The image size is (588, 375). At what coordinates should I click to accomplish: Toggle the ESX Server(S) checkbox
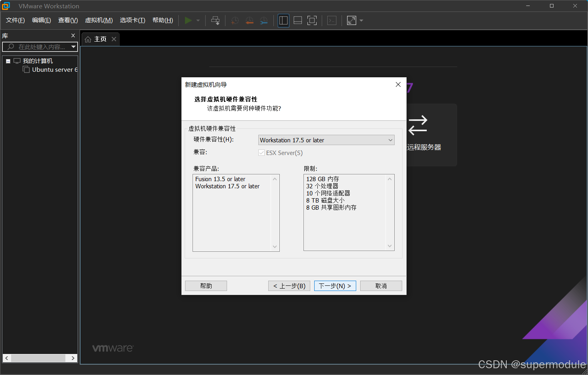[262, 153]
